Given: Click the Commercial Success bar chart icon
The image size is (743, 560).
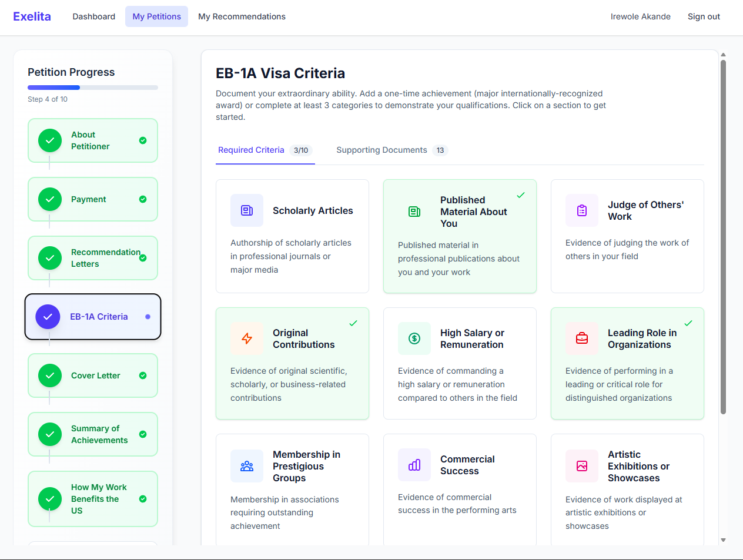Looking at the screenshot, I should pos(414,465).
